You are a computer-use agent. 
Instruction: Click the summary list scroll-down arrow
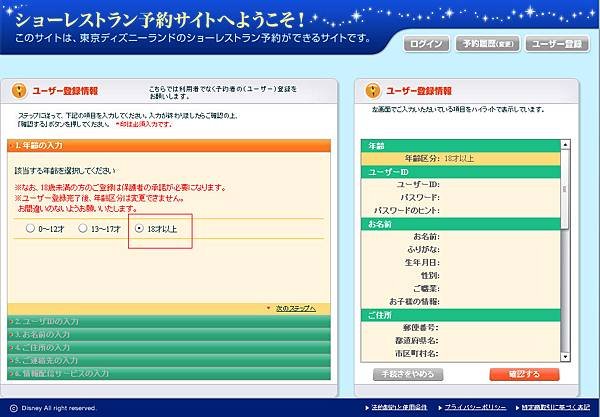565,357
